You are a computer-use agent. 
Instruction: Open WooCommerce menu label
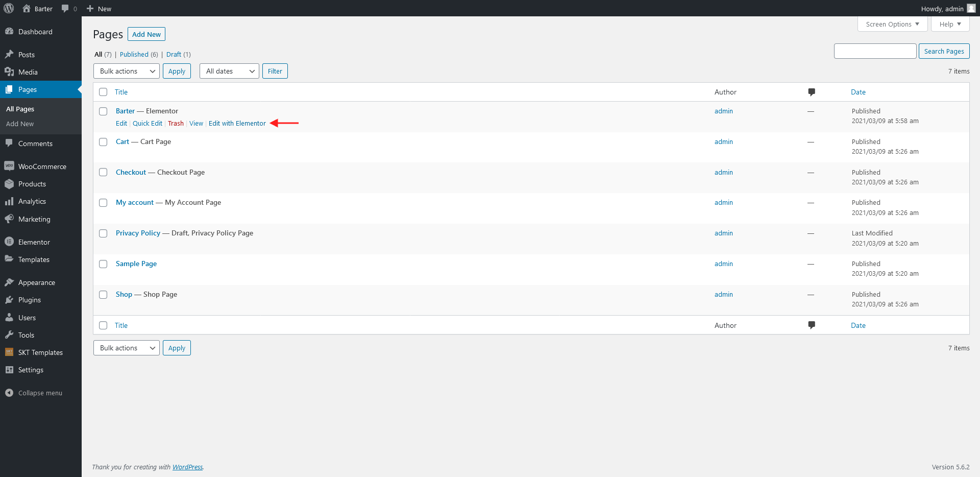pyautogui.click(x=42, y=166)
